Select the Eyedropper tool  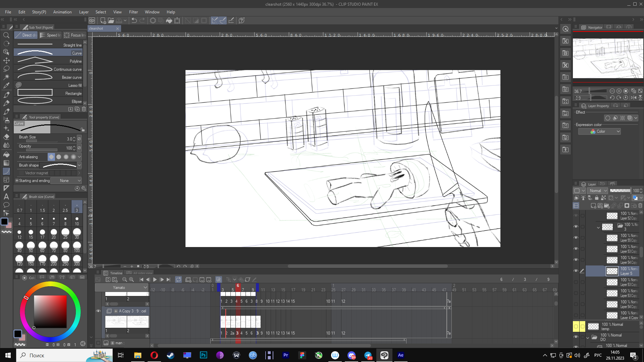pos(6,85)
